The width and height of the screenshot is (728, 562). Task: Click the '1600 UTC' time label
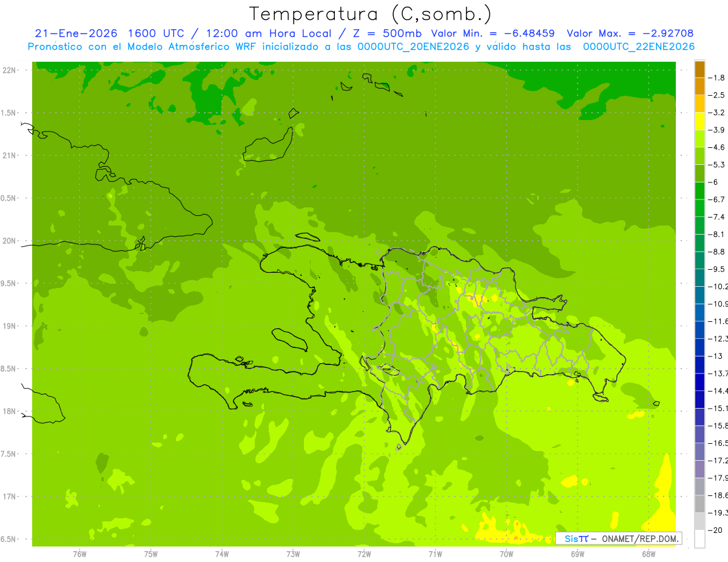[155, 33]
